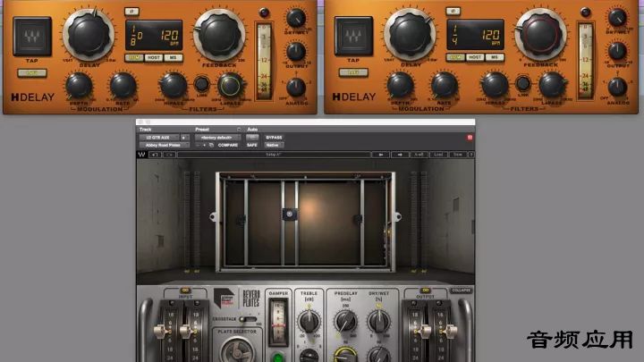
Task: Click the undo button in WaveSystem toolbar
Action: pyautogui.click(x=155, y=155)
